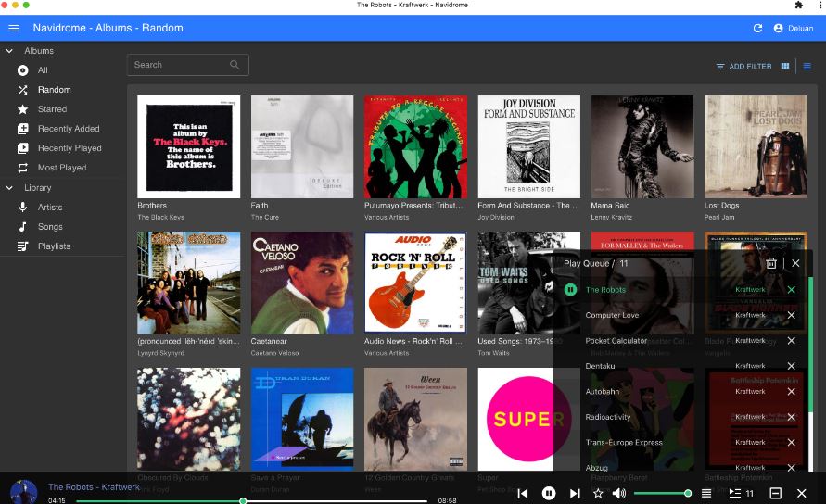Viewport: 826px width, 504px height.
Task: Open the Brothers album cover
Action: click(188, 146)
